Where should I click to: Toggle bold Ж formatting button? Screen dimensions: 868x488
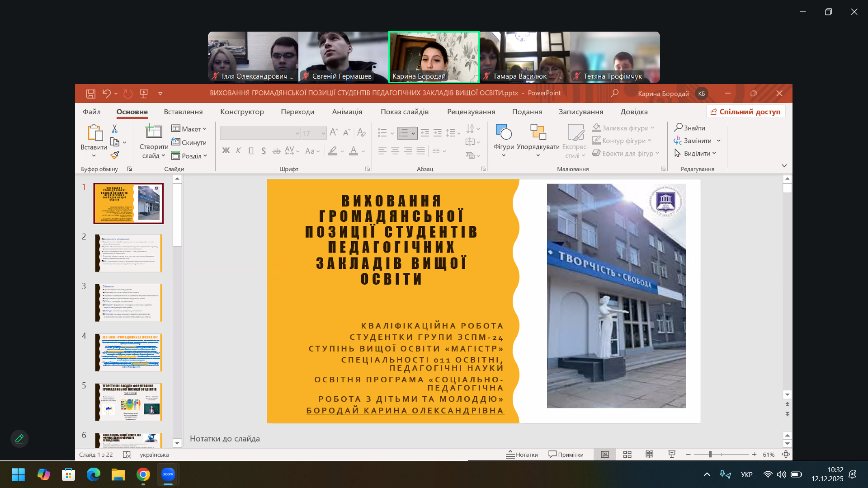(226, 151)
